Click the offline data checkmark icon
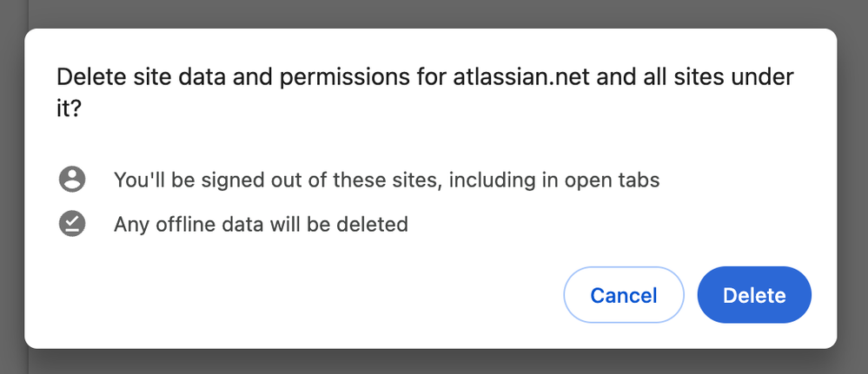This screenshot has height=374, width=868. point(72,224)
